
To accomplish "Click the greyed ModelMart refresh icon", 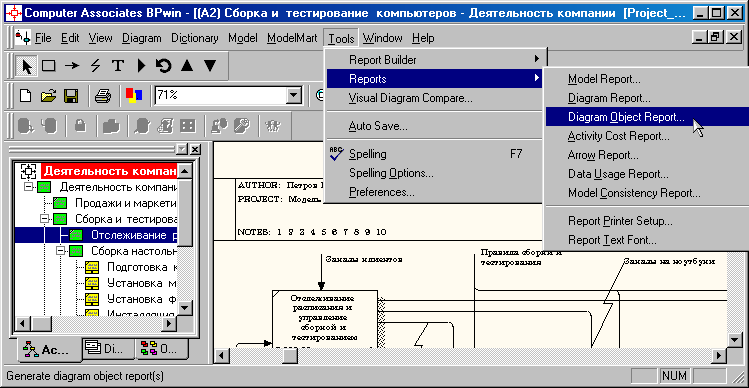I will pos(141,126).
